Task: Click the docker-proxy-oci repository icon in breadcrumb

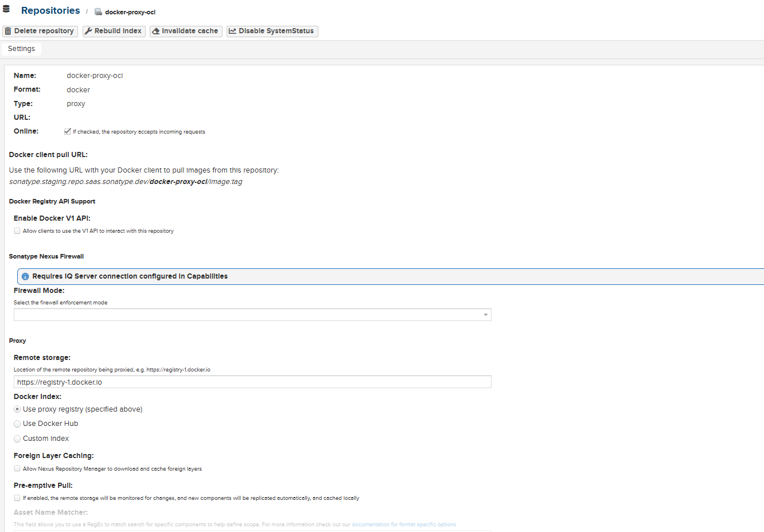Action: [x=98, y=12]
